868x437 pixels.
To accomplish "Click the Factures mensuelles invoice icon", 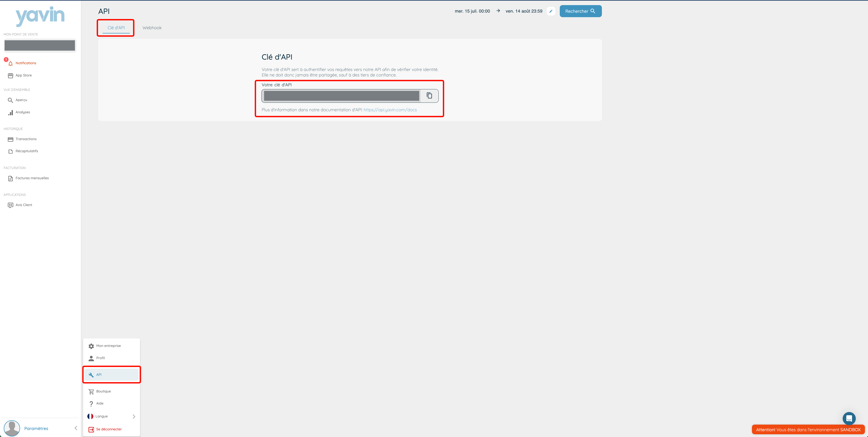I will 10,178.
